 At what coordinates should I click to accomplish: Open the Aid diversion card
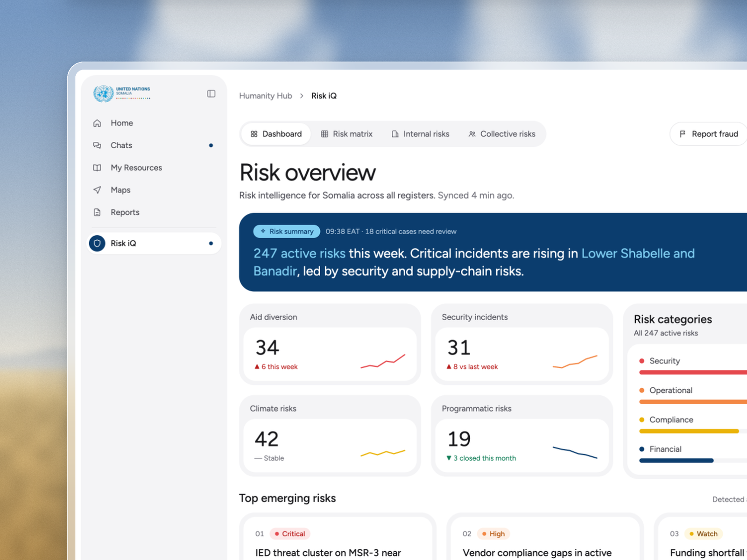point(330,344)
